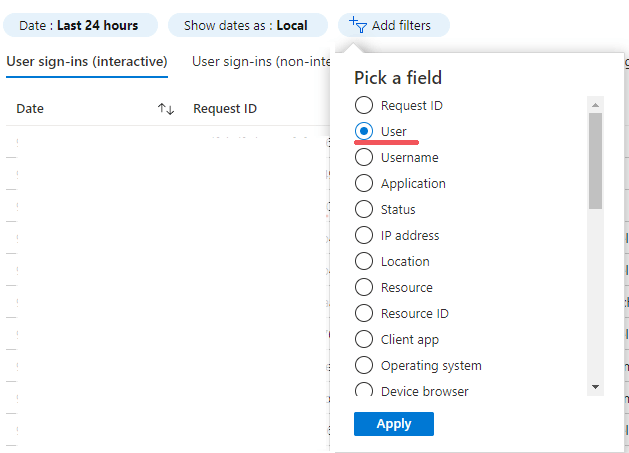629x453 pixels.
Task: Choose the Client app field option
Action: [364, 339]
